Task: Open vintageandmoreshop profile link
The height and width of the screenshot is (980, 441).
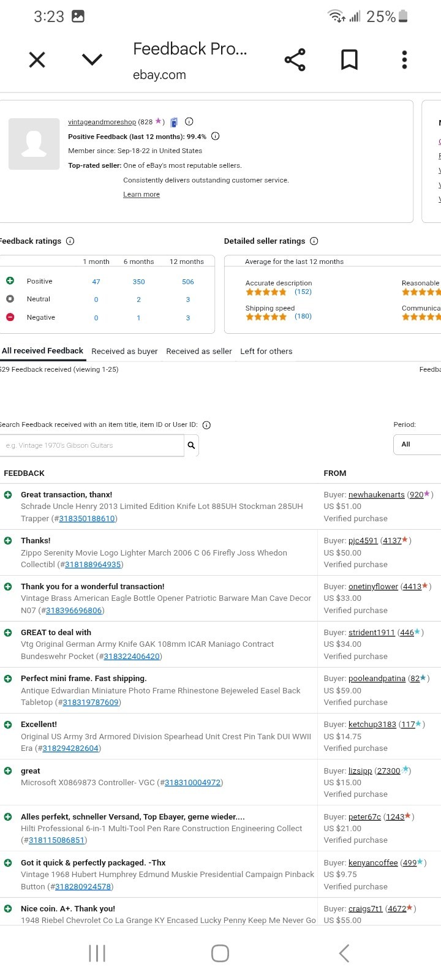Action: click(x=102, y=122)
